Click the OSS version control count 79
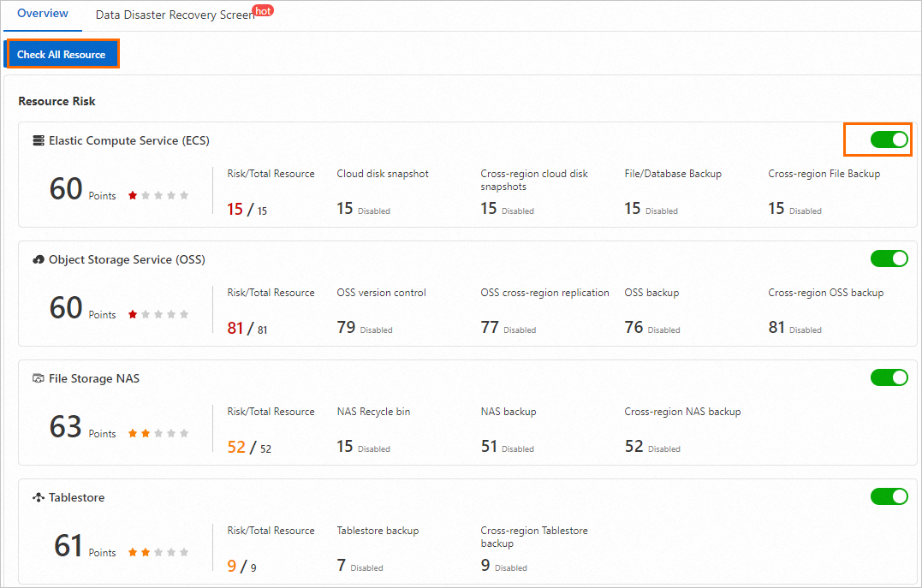The width and height of the screenshot is (922, 588). [346, 328]
